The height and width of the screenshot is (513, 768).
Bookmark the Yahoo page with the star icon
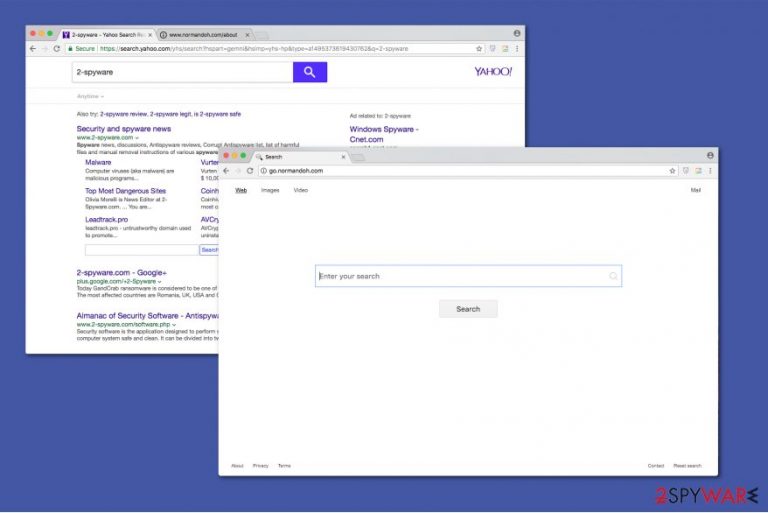coord(479,49)
